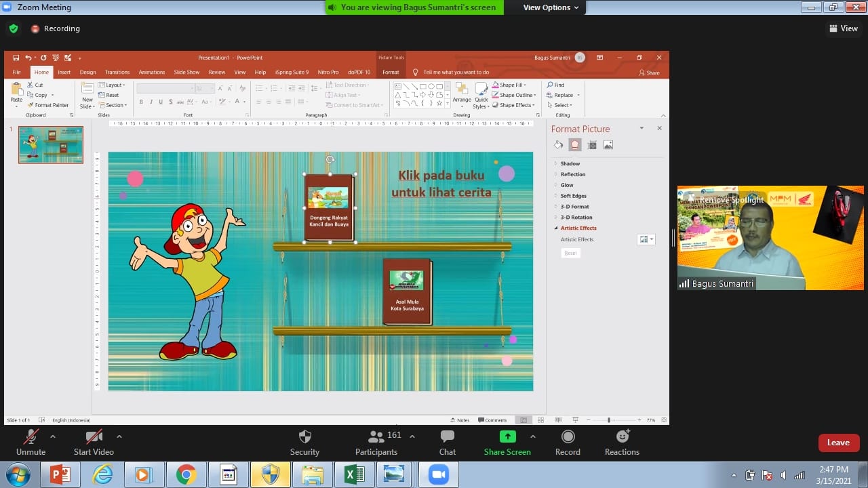This screenshot has width=868, height=488.
Task: Start Slide Show from status bar icon
Action: tap(574, 420)
